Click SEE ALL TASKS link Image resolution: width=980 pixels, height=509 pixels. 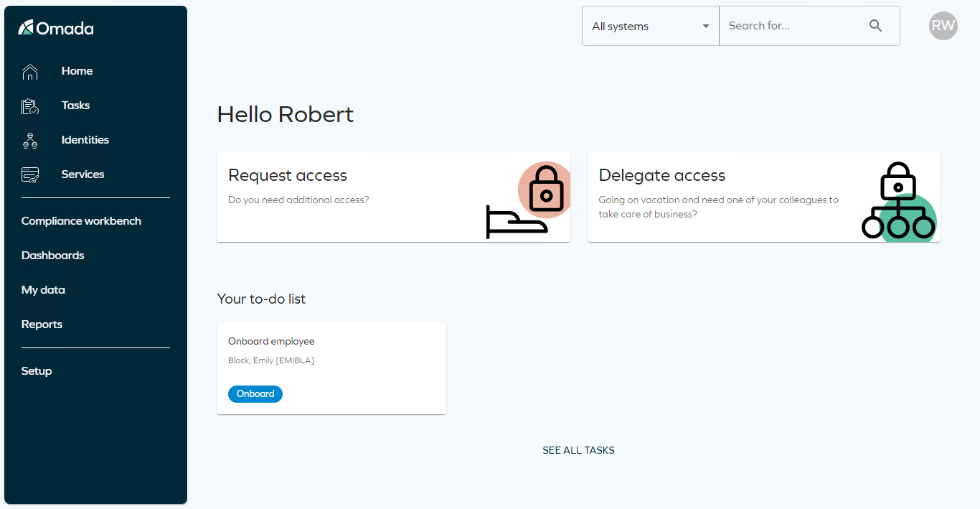(x=578, y=450)
